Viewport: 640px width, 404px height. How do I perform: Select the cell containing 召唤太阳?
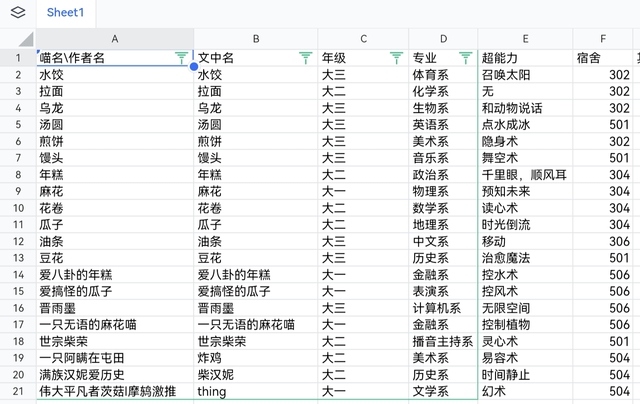click(525, 75)
